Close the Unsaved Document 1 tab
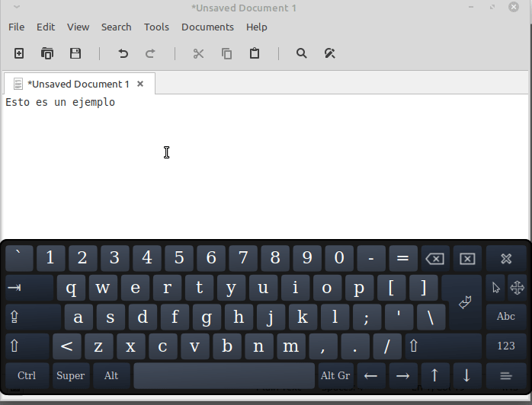 point(140,84)
